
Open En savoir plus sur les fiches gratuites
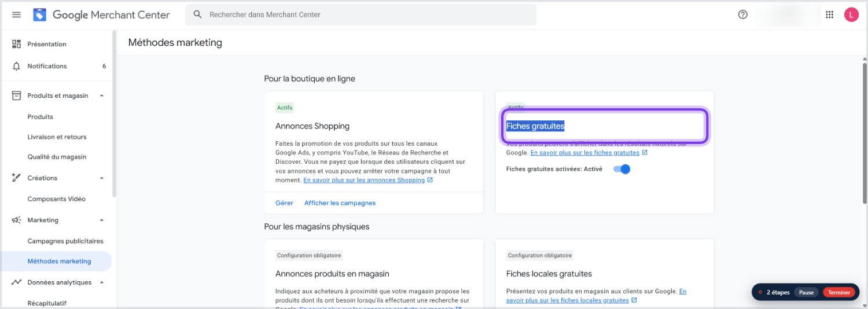585,153
